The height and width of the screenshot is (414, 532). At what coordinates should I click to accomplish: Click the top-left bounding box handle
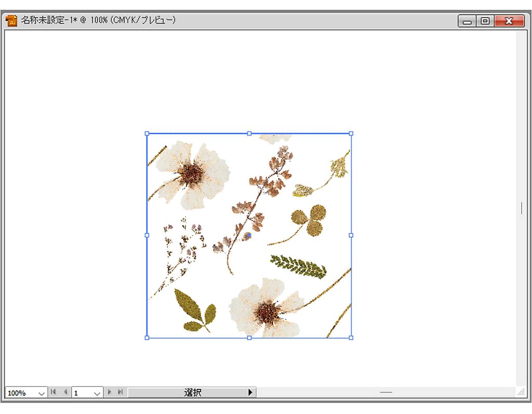pyautogui.click(x=147, y=134)
